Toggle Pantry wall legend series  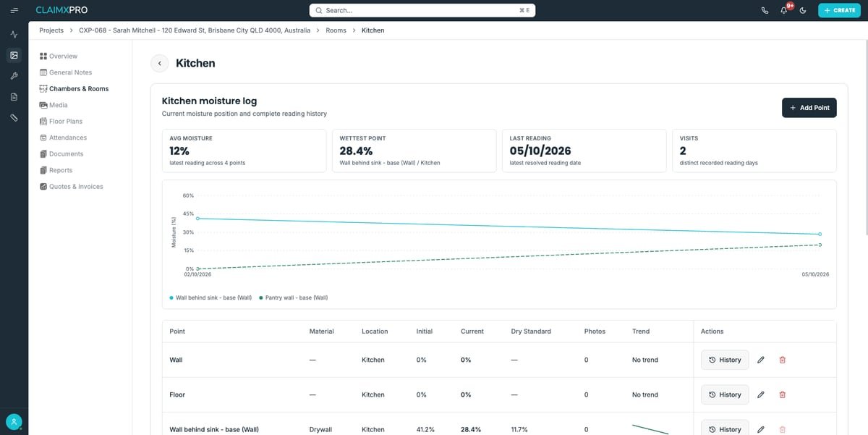tap(294, 297)
